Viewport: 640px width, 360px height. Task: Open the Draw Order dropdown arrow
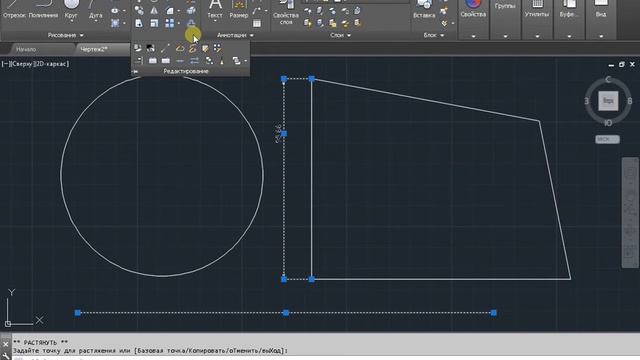click(246, 61)
